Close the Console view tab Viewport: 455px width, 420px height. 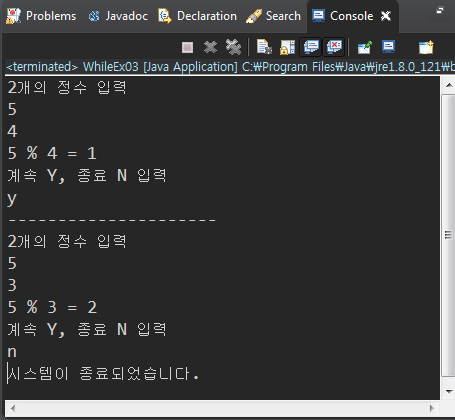(x=386, y=16)
